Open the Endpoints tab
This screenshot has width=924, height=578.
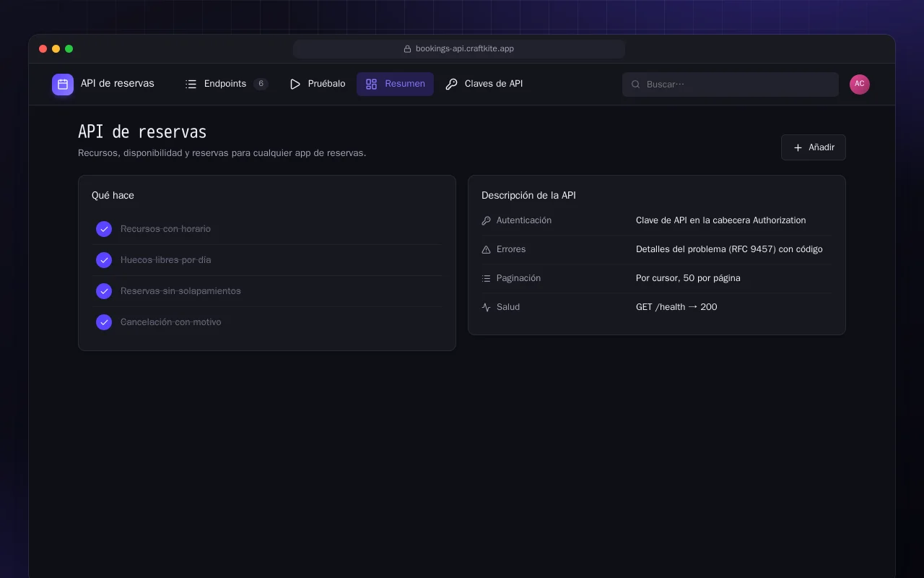226,84
